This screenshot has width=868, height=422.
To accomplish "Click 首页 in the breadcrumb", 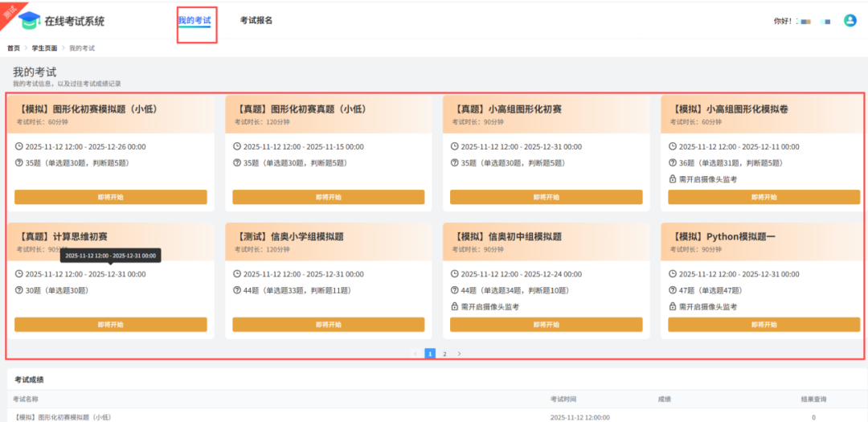I will [14, 48].
